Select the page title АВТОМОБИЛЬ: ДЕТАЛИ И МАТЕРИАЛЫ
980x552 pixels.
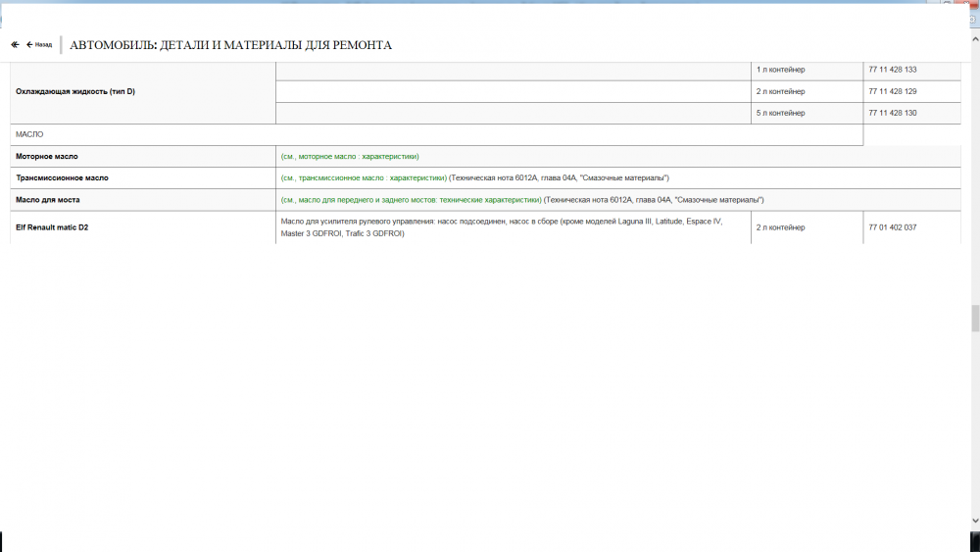(230, 45)
